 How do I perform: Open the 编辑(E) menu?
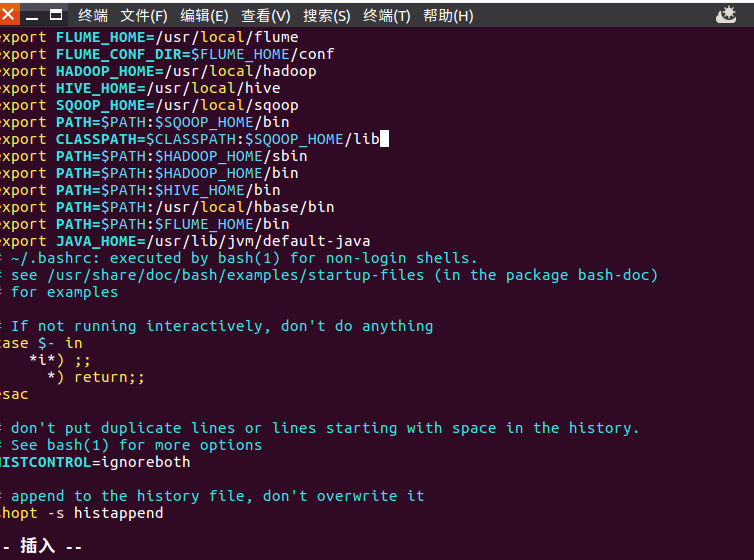pos(204,15)
